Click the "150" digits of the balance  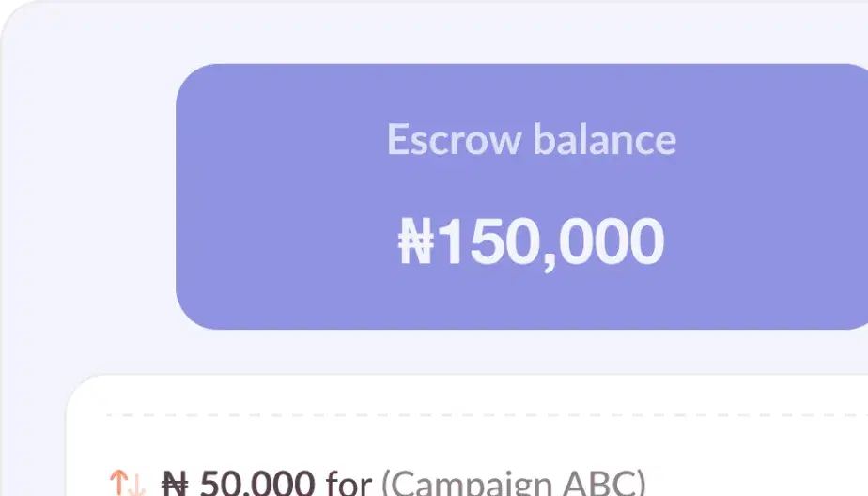[x=481, y=241]
